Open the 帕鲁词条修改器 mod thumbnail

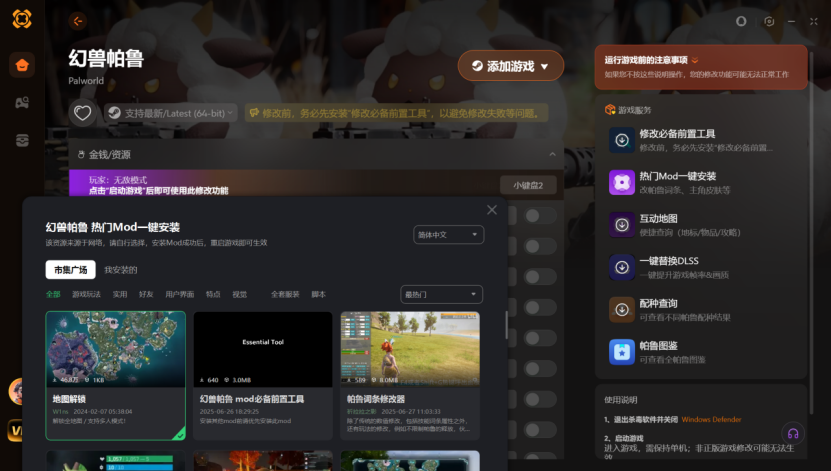tap(410, 349)
